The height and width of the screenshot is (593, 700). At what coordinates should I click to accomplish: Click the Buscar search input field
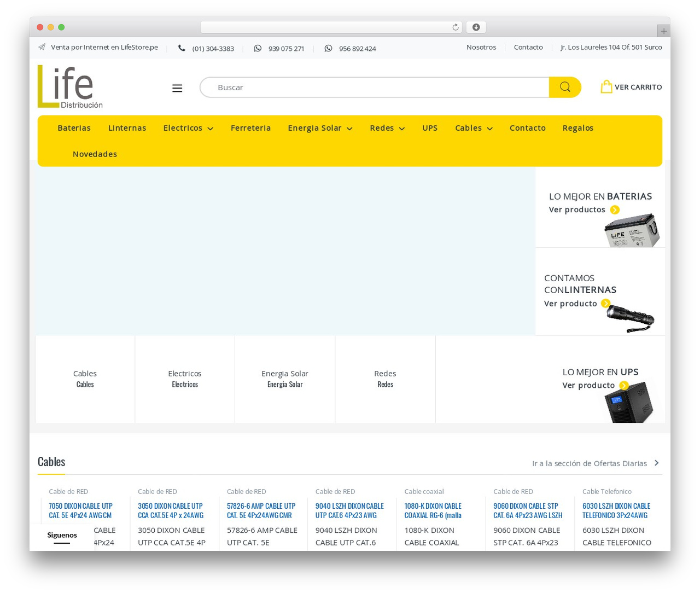point(375,87)
